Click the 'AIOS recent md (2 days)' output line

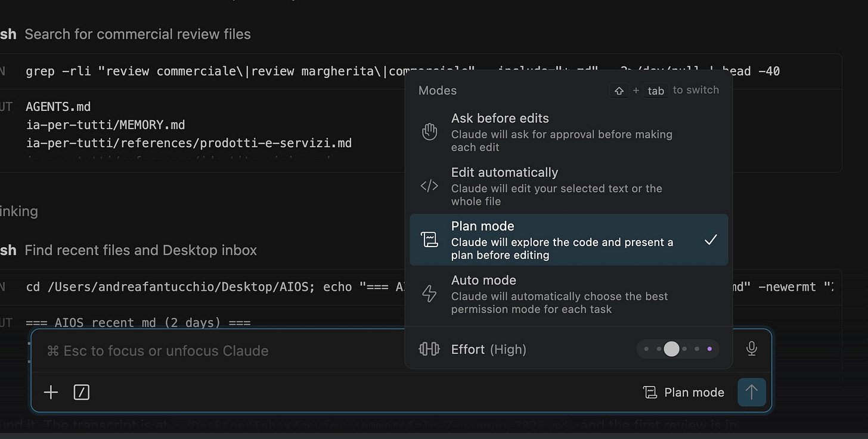pyautogui.click(x=138, y=323)
